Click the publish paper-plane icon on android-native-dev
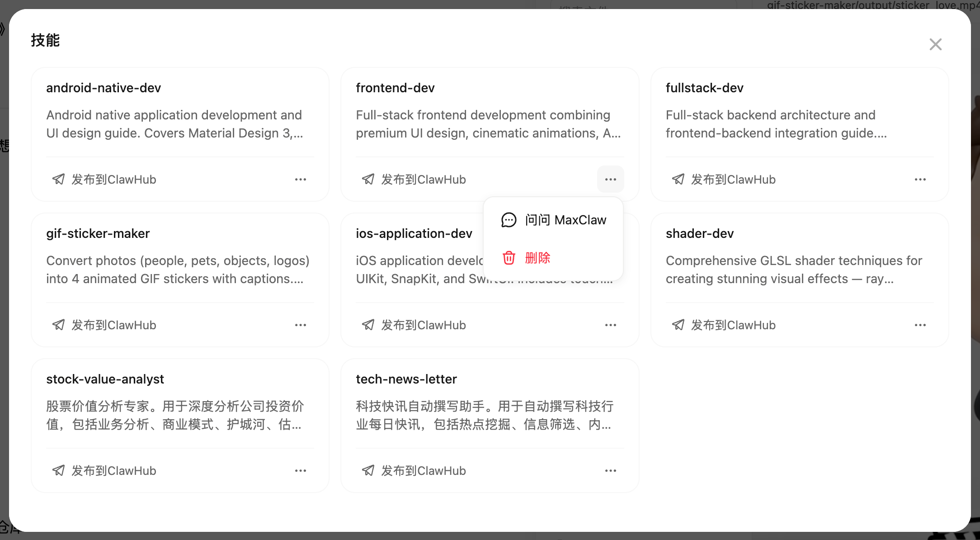 [58, 179]
